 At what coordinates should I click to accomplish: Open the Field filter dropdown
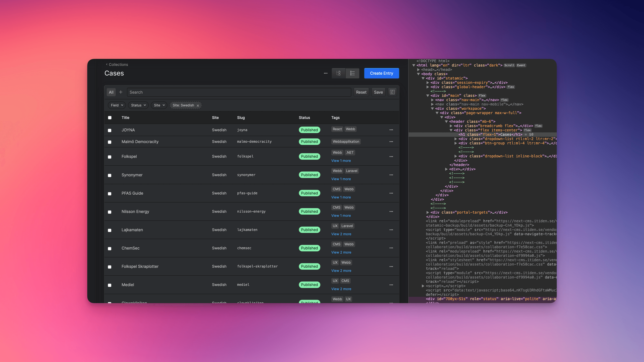(x=117, y=105)
